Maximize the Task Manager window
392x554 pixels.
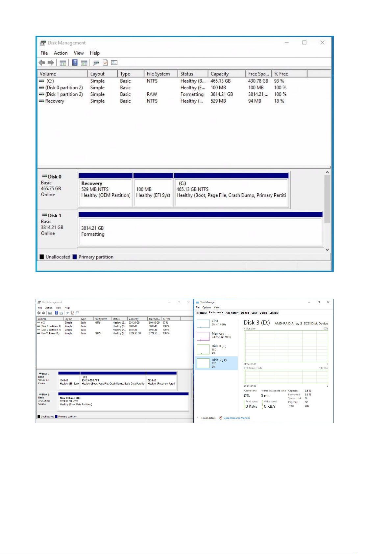pyautogui.click(x=319, y=302)
